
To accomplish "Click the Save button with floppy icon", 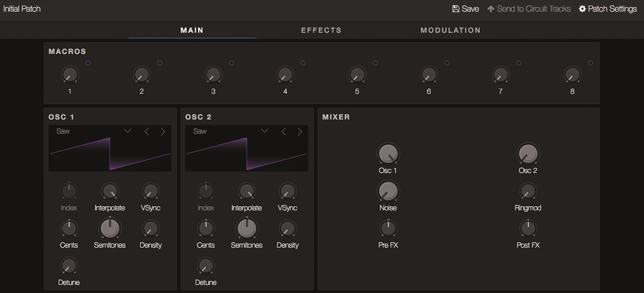I will coord(465,9).
